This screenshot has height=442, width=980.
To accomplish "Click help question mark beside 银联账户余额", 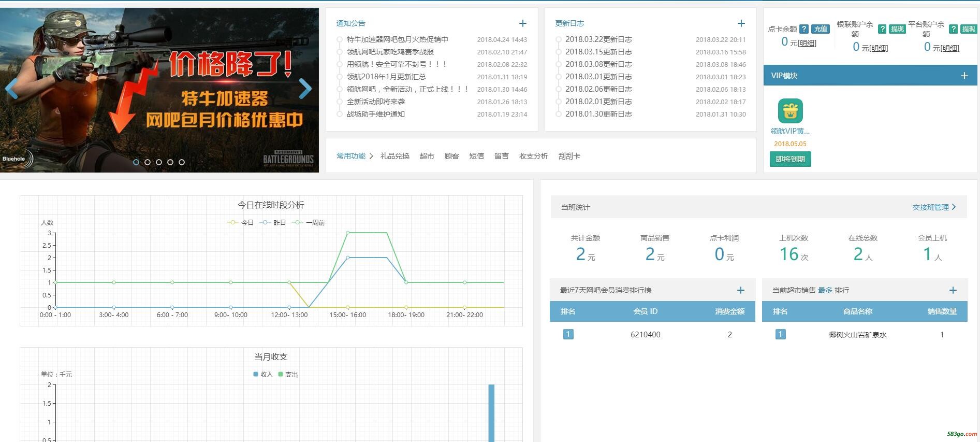I will [882, 29].
